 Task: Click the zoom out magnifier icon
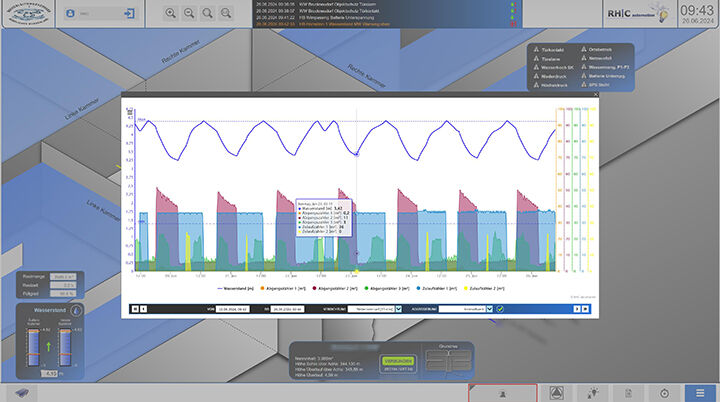(x=189, y=13)
